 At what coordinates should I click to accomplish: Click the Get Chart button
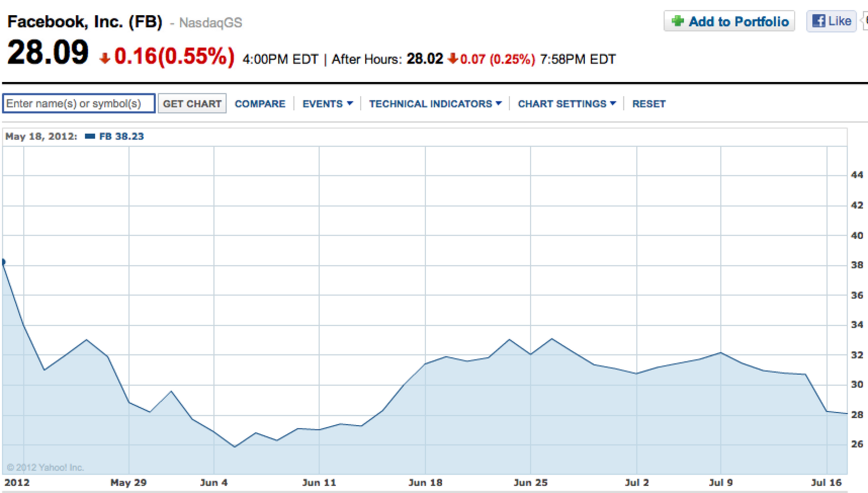pyautogui.click(x=192, y=104)
